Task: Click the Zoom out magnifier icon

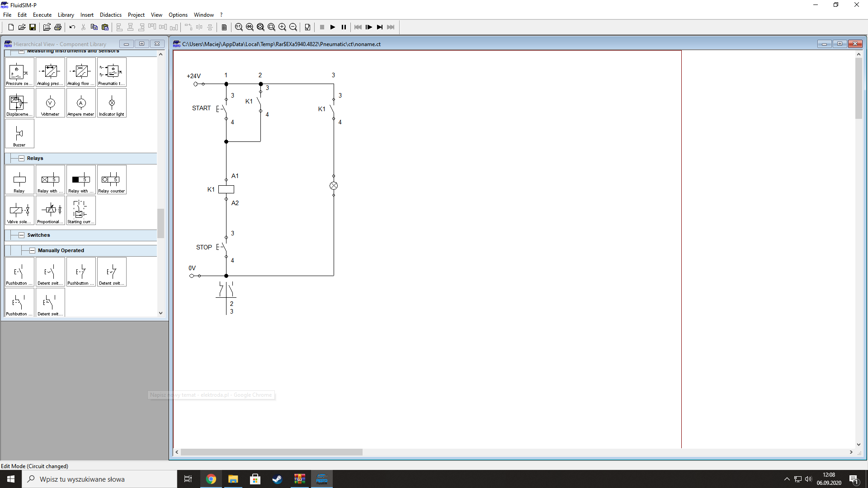Action: pos(293,27)
